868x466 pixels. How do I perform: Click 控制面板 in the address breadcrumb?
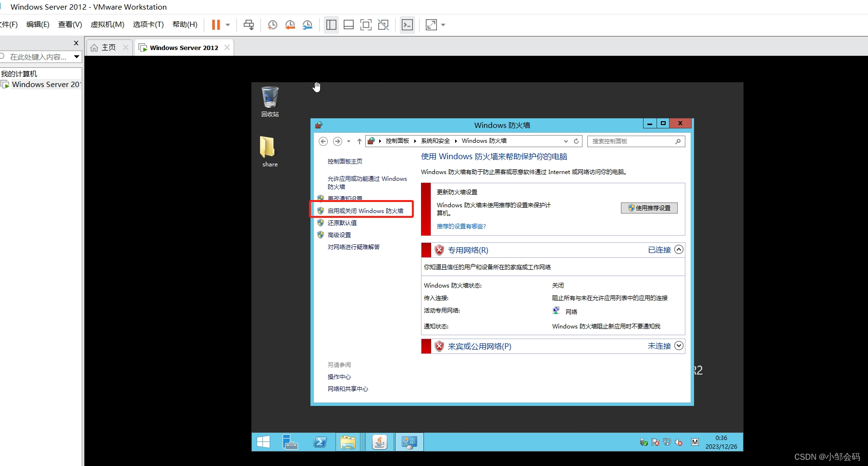click(397, 141)
